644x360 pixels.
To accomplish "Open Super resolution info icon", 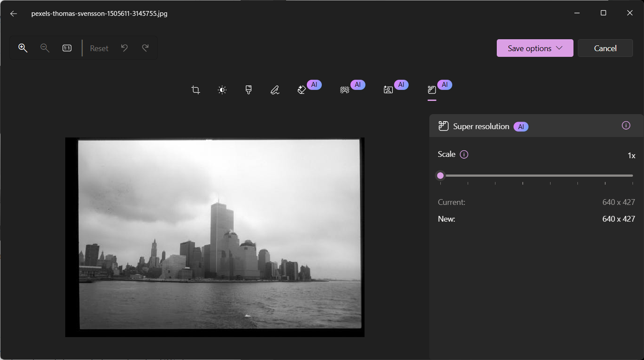I will 626,126.
